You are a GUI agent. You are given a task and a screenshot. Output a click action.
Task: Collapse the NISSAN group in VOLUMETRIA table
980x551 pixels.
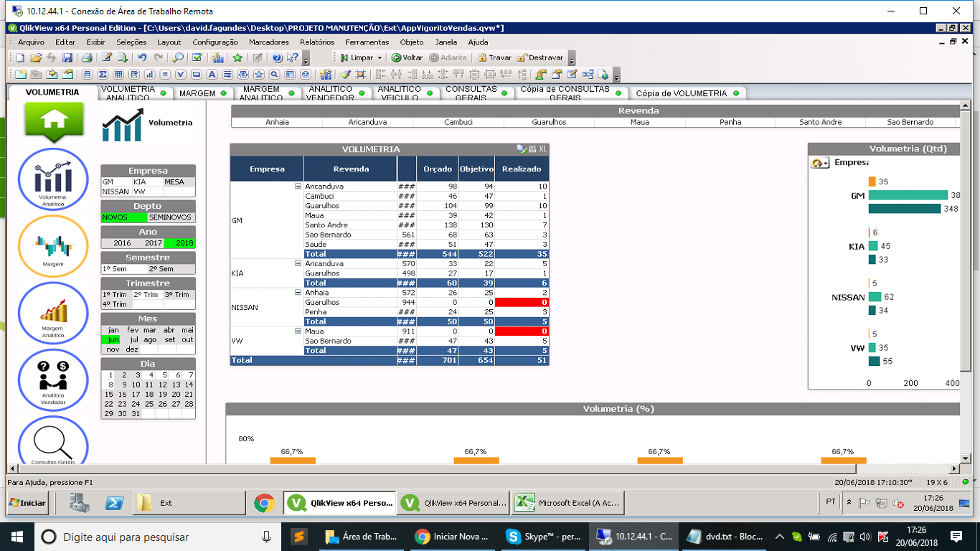click(298, 293)
